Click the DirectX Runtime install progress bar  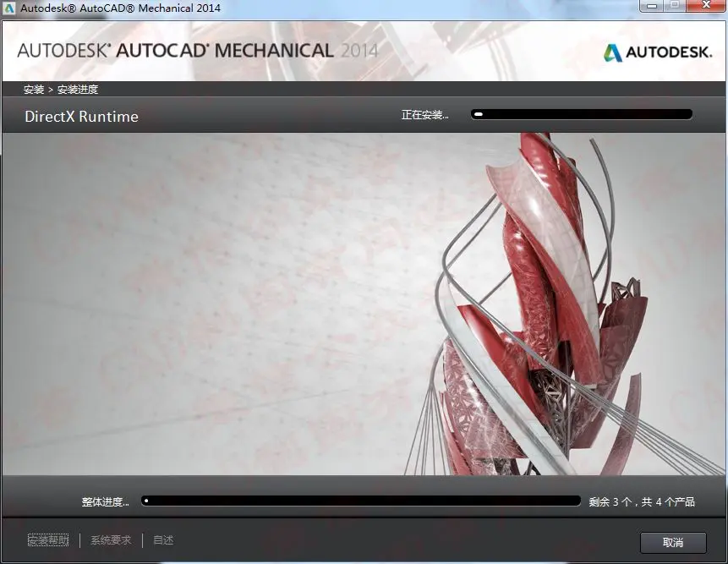581,114
